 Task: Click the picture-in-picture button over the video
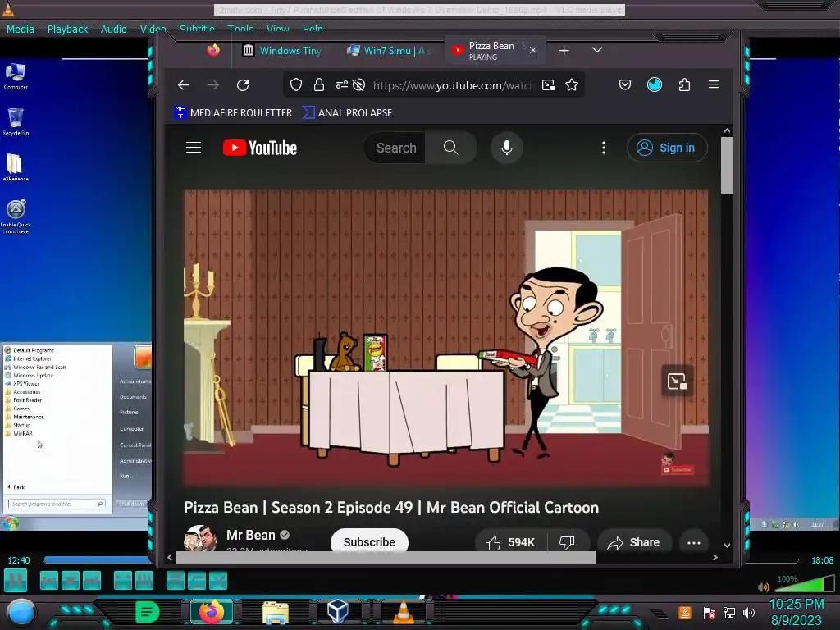(677, 381)
